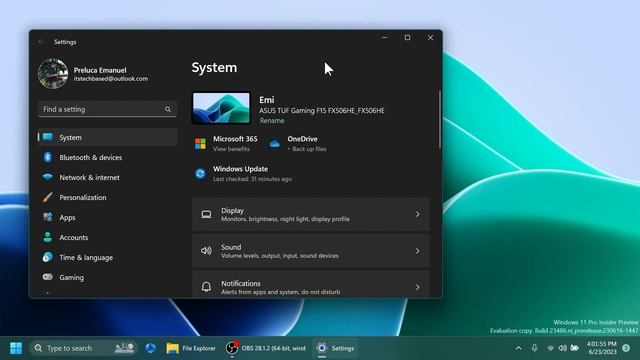The height and width of the screenshot is (360, 640).
Task: Click the Wi-Fi icon beside Network & internet
Action: 48,177
